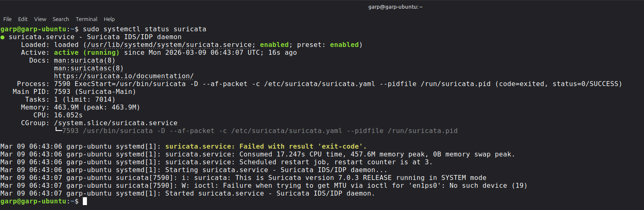Screen dimensions: 644x210
Task: Open the Edit menu
Action: coord(23,19)
